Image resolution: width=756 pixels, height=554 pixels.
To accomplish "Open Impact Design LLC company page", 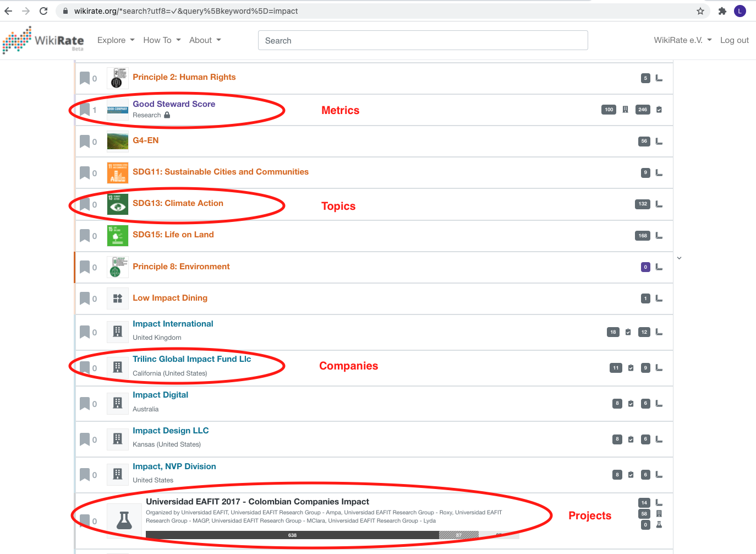I will point(171,431).
